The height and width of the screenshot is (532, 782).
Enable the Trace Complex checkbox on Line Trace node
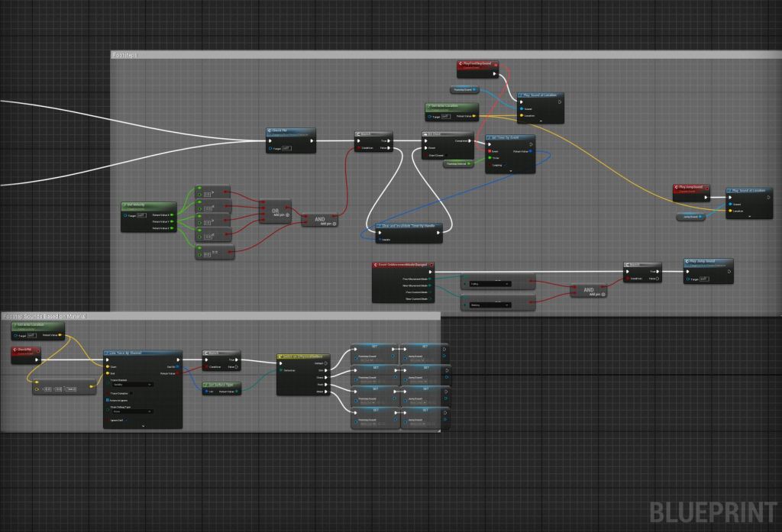(x=132, y=393)
